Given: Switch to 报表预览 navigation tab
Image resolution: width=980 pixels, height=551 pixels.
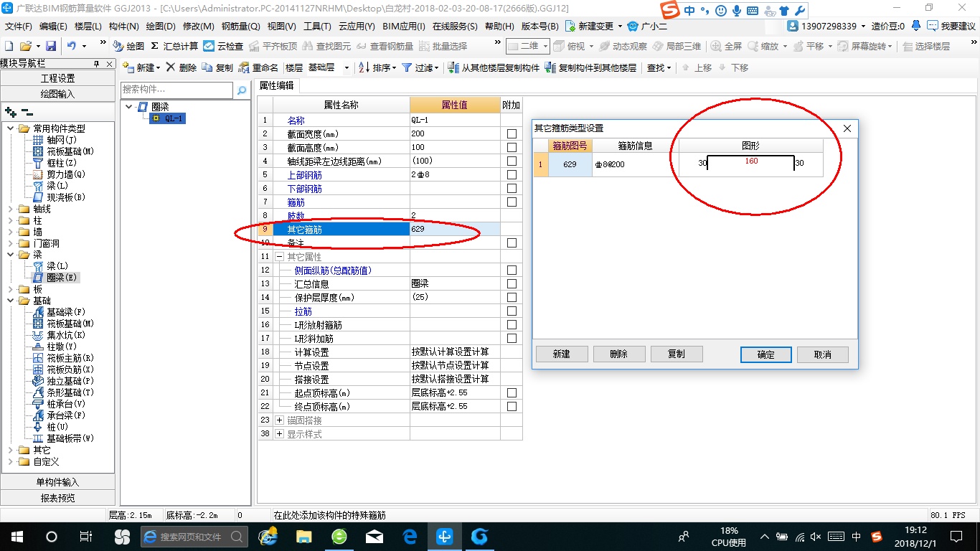Looking at the screenshot, I should tap(57, 498).
